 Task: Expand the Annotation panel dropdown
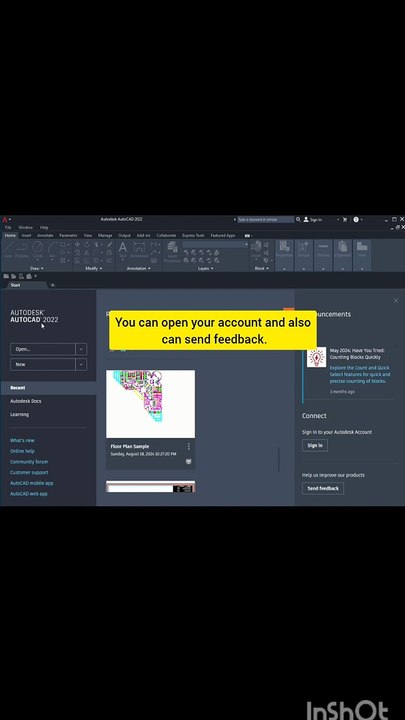[138, 268]
